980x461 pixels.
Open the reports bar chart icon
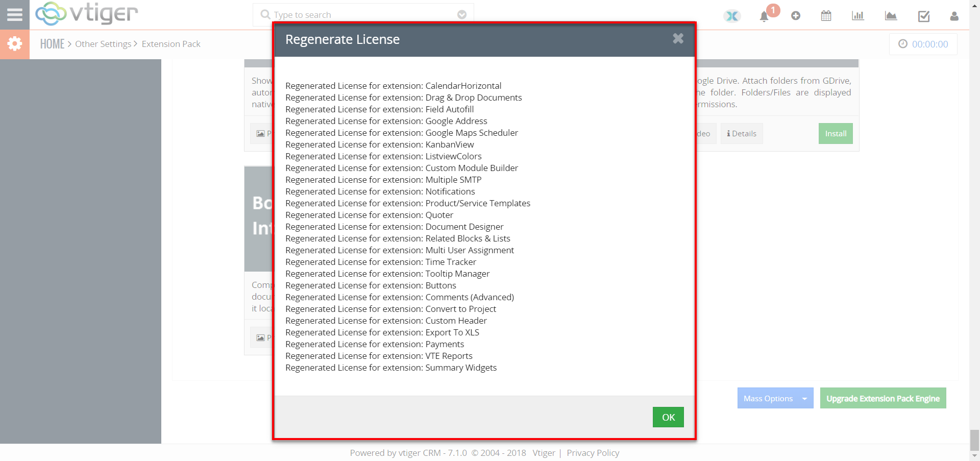pos(858,16)
